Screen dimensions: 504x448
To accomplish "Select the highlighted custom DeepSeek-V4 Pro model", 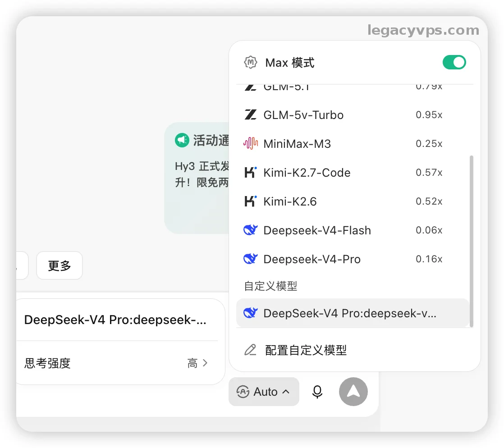I will (x=353, y=313).
